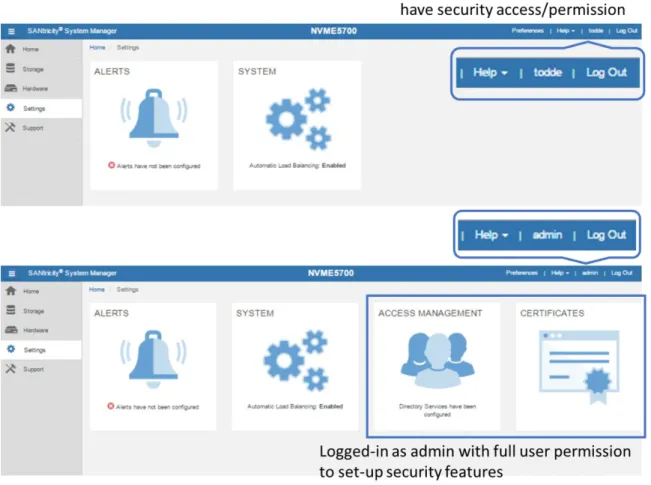Expand Help dropdown in bottom window header
This screenshot has width=651, height=485.
(560, 273)
